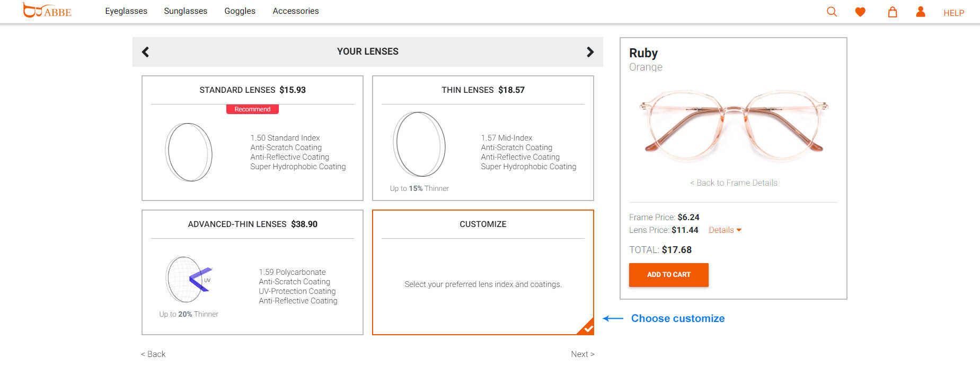Open the wishlist heart icon
The width and height of the screenshot is (980, 366).
(x=860, y=12)
